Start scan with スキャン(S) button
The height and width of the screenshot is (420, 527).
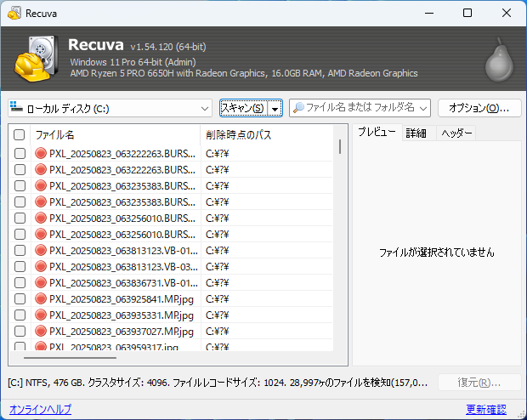pos(244,108)
